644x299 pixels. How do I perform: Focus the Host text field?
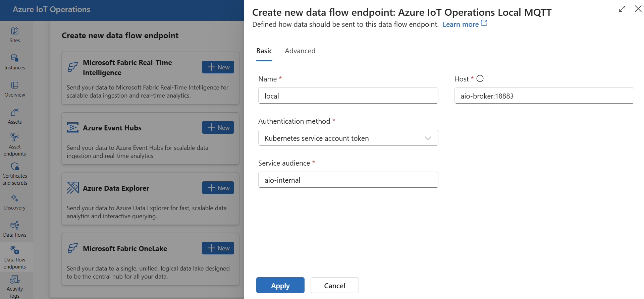(x=544, y=96)
